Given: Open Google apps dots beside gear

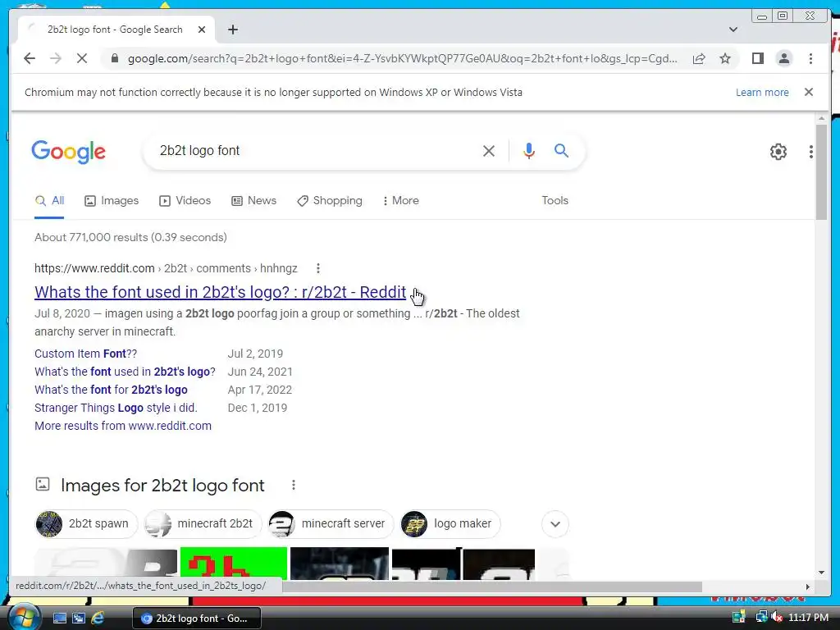Looking at the screenshot, I should (x=811, y=152).
